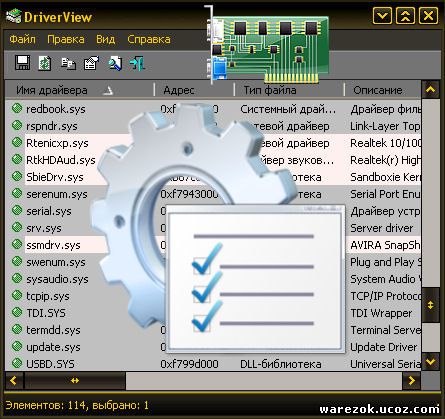
Task: Sort by Описание column header
Action: (x=383, y=90)
